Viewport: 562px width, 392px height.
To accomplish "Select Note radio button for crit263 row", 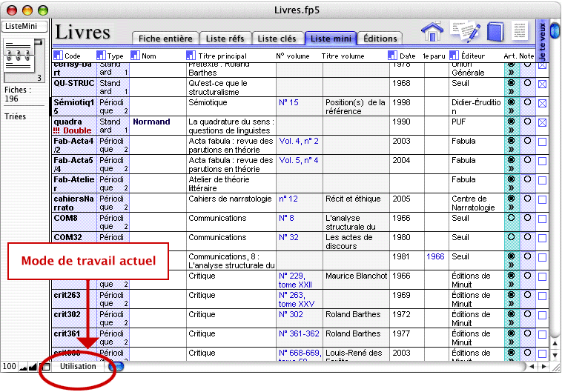I will pyautogui.click(x=527, y=294).
